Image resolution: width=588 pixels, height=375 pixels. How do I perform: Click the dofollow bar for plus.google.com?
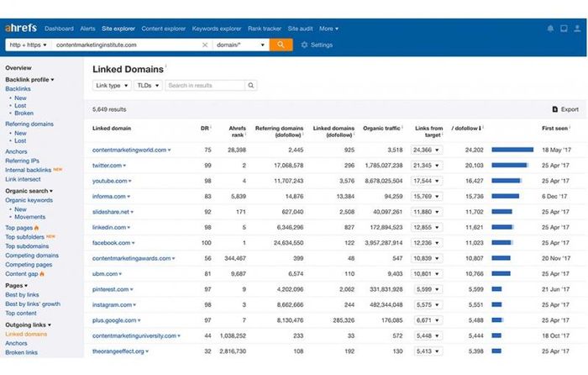point(497,320)
